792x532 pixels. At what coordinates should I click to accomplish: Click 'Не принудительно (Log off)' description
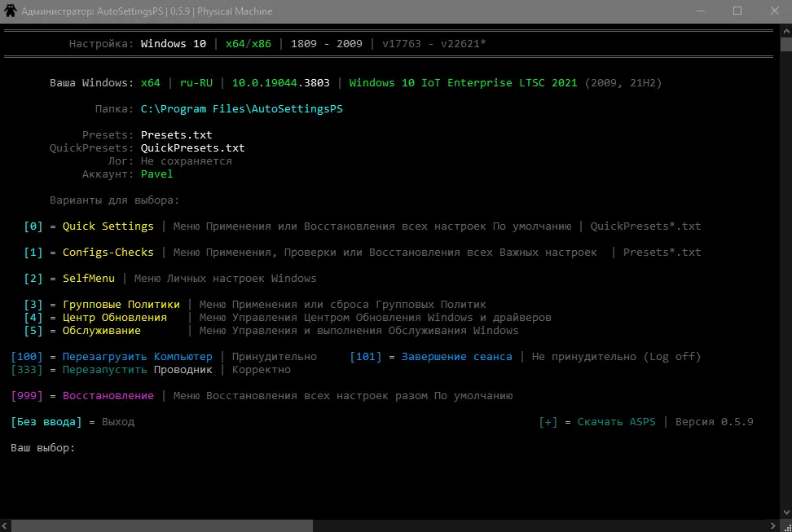click(x=616, y=357)
